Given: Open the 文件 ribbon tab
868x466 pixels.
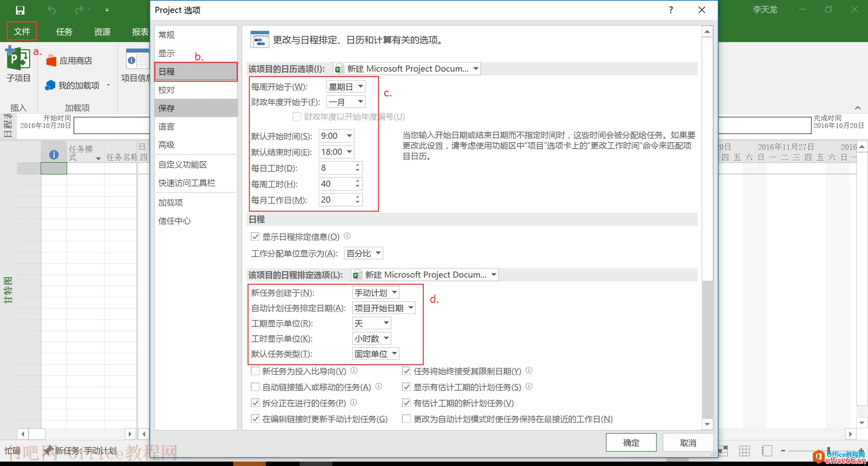Looking at the screenshot, I should 22,32.
